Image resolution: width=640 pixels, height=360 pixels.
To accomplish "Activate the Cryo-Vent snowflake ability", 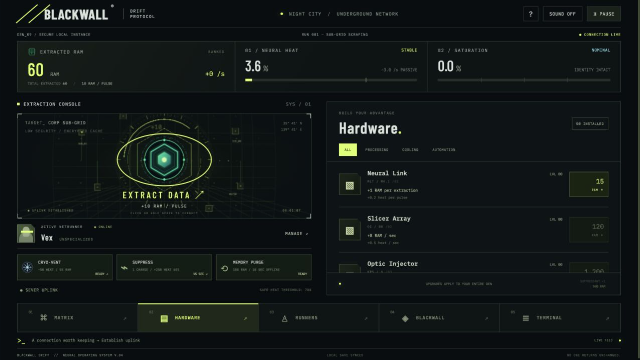I will (27, 267).
